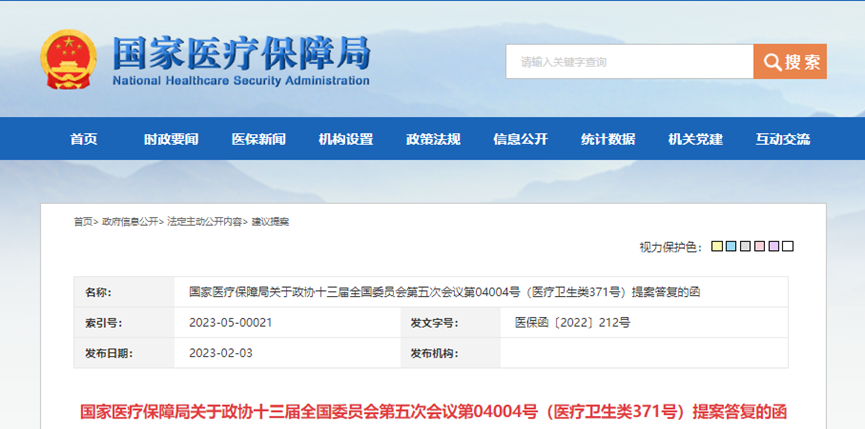Viewport: 865px width, 429px height.
Task: Pick the pink eye-protection color swatch
Action: (759, 246)
